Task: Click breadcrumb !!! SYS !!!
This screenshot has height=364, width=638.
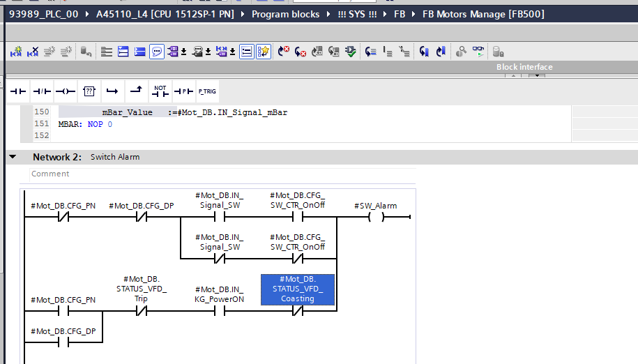Action: pyautogui.click(x=357, y=14)
